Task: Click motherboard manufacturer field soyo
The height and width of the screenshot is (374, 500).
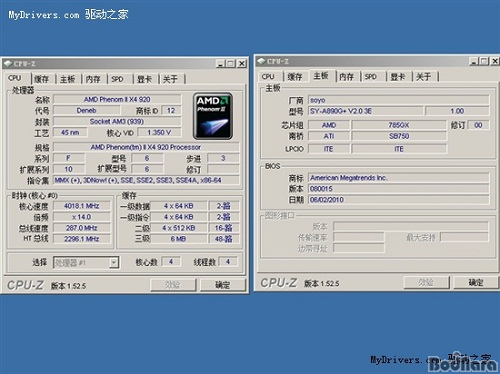Action: pyautogui.click(x=399, y=100)
